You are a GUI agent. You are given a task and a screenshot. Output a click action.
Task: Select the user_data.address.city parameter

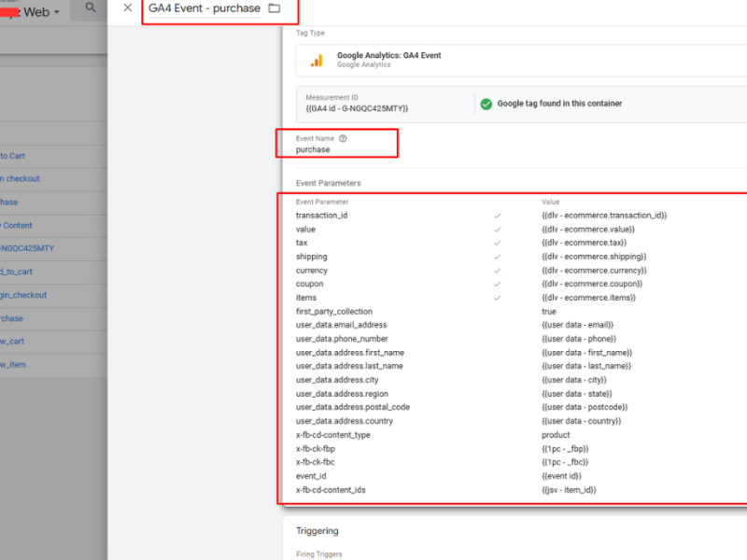coord(337,380)
